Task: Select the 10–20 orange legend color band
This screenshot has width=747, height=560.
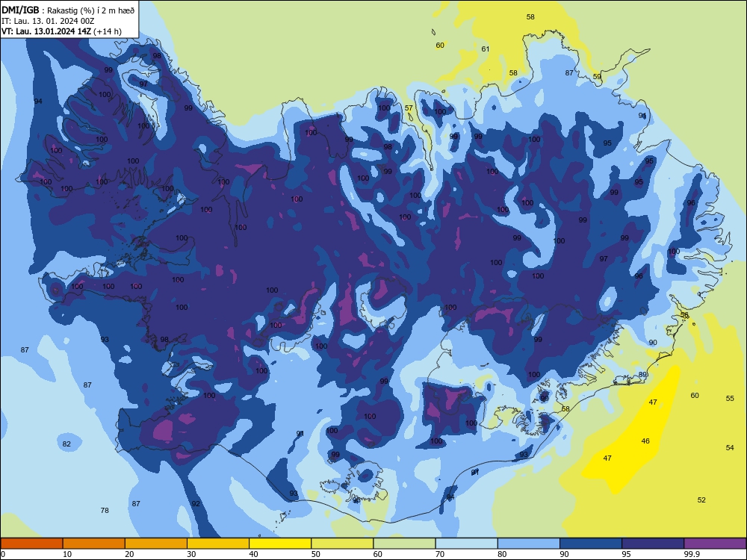Action: [94, 544]
